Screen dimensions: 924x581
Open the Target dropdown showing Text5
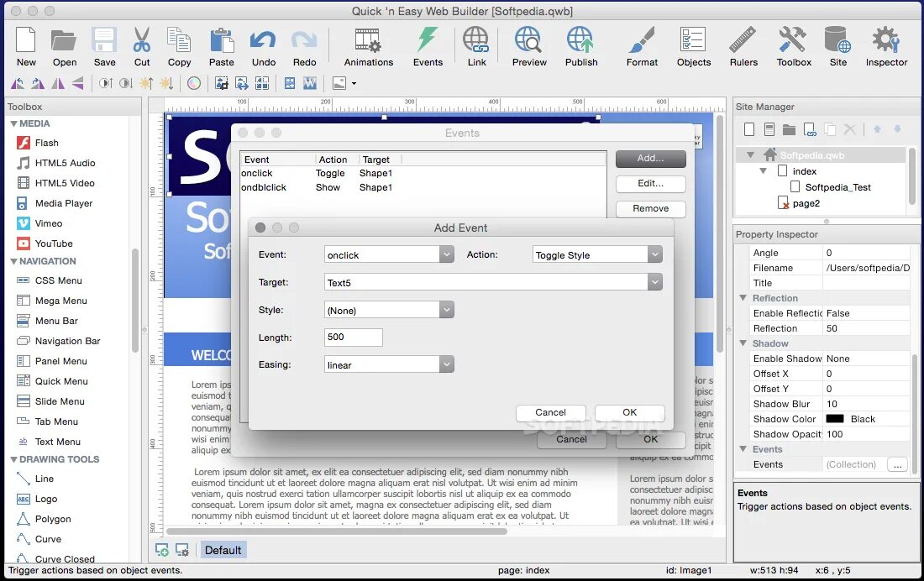(x=654, y=282)
